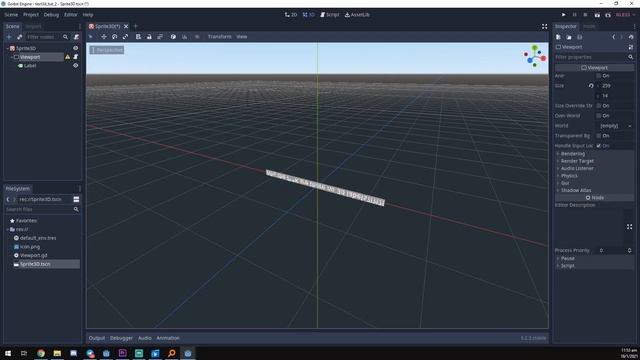Enable Transparent Bg checkbox

click(599, 136)
